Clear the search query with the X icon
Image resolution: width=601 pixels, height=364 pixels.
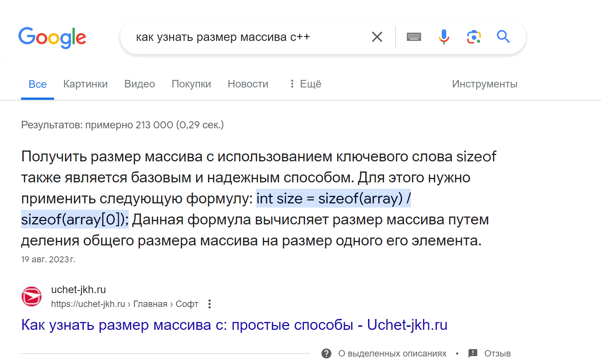tap(377, 36)
